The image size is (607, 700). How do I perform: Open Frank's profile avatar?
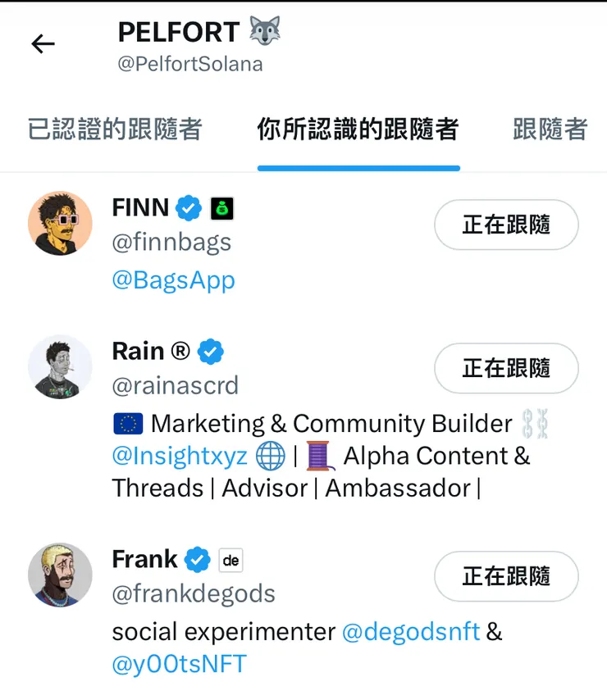pos(60,575)
